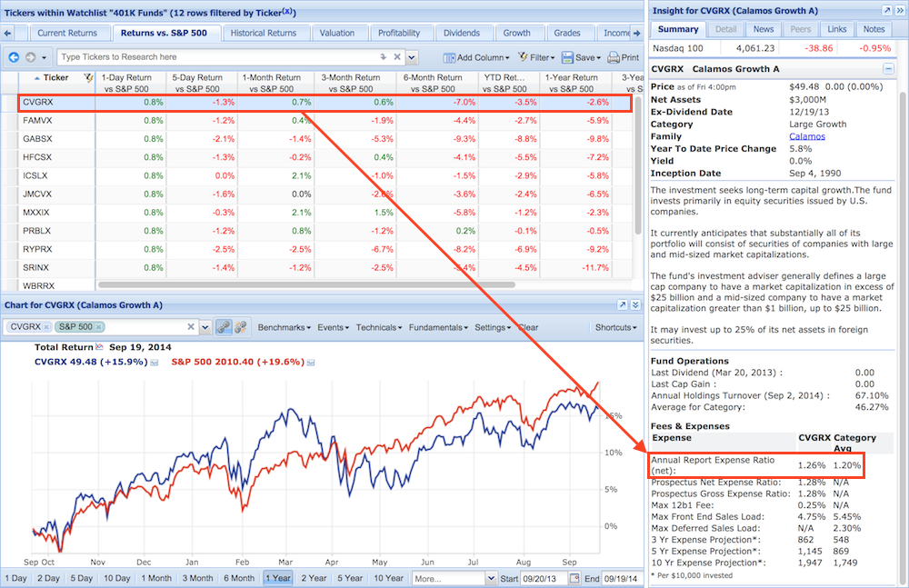
Task: Click the small icon next to S&P 500 2010.40
Action: [x=311, y=363]
